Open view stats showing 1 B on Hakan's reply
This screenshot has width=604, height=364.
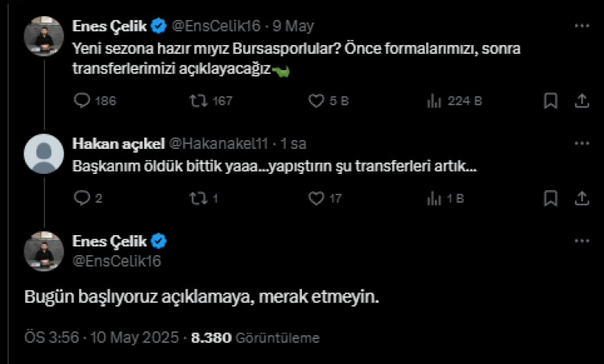pyautogui.click(x=434, y=197)
